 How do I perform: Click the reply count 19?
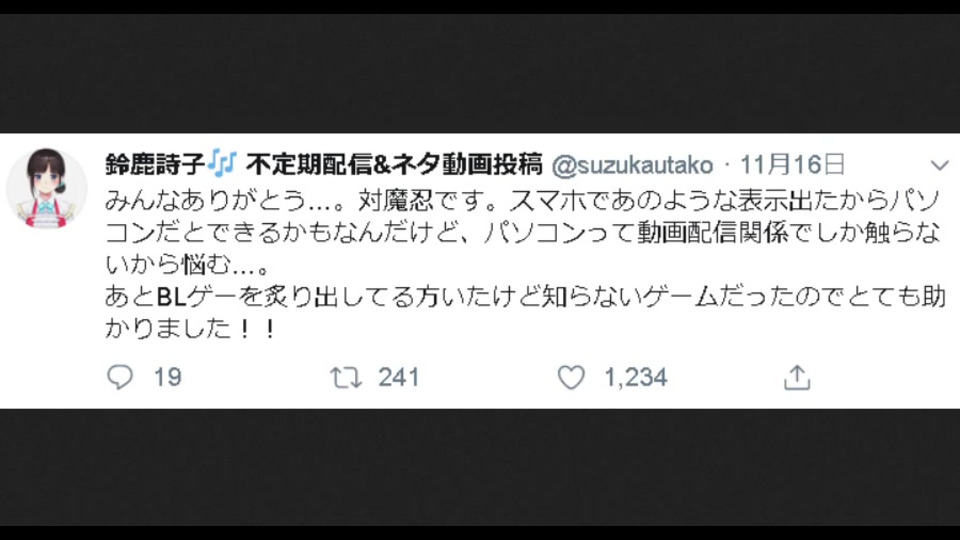tap(167, 377)
